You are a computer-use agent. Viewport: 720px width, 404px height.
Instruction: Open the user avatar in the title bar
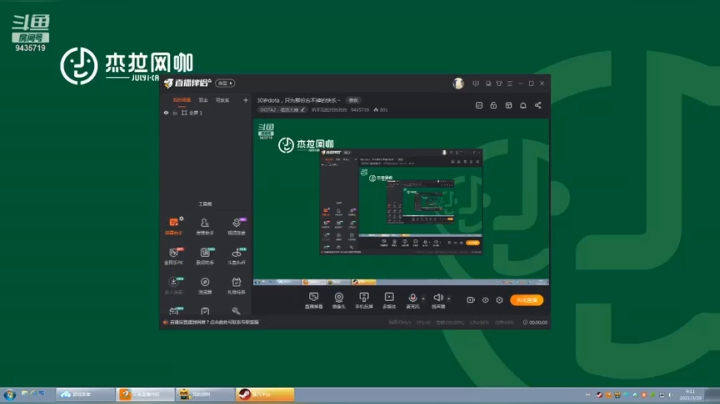point(458,83)
